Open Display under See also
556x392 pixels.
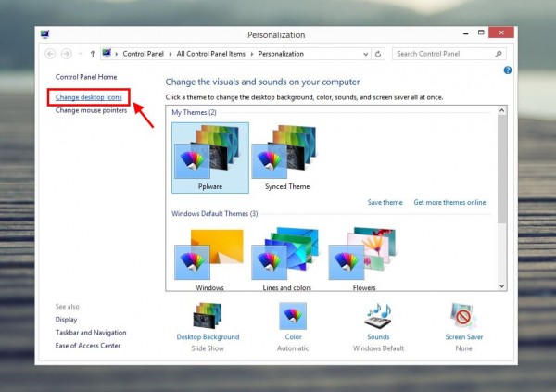[x=66, y=320]
